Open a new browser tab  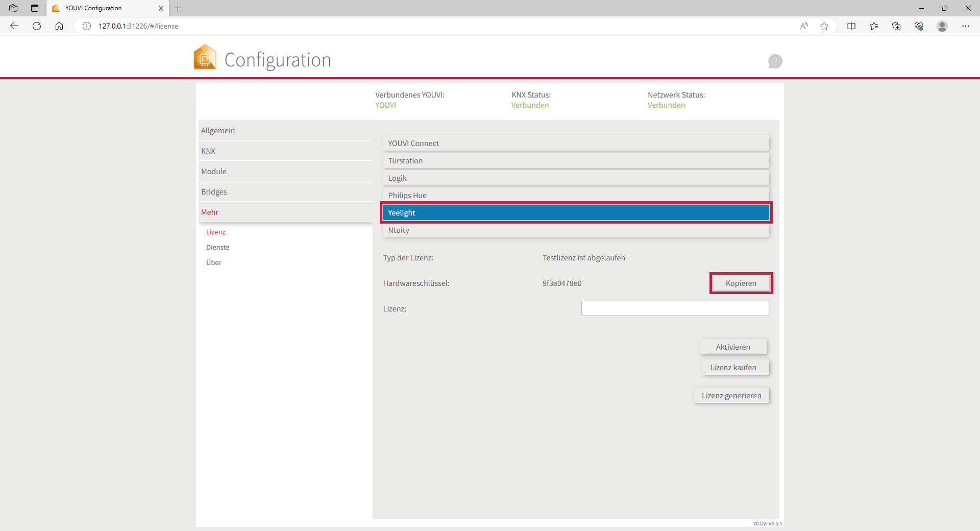point(178,8)
